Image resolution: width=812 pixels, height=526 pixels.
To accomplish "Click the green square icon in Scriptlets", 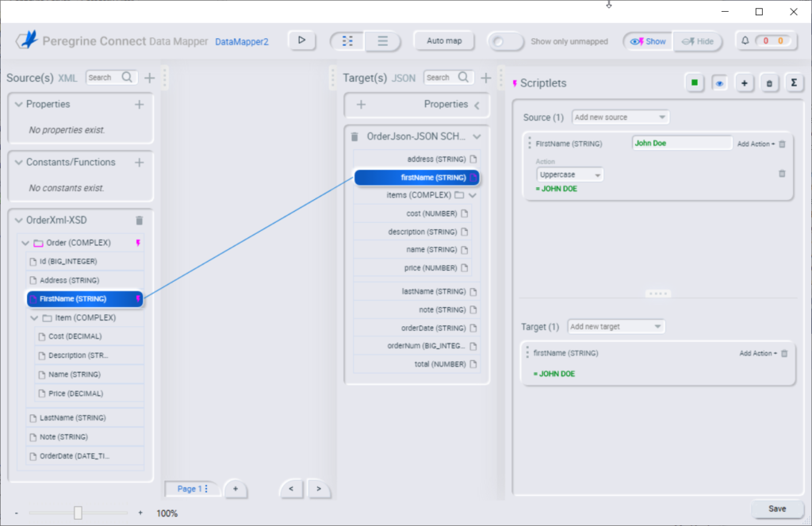I will pos(695,83).
